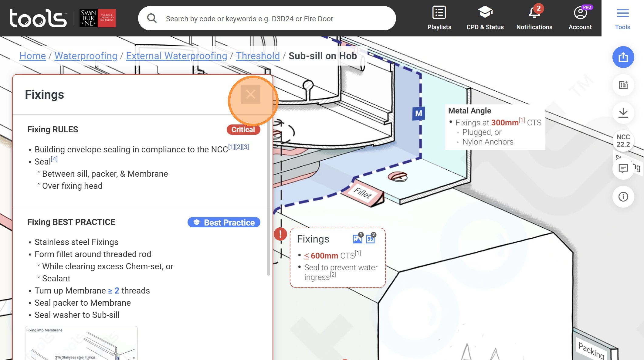
Task: Open Fixings callout references quote icon
Action: click(x=371, y=239)
